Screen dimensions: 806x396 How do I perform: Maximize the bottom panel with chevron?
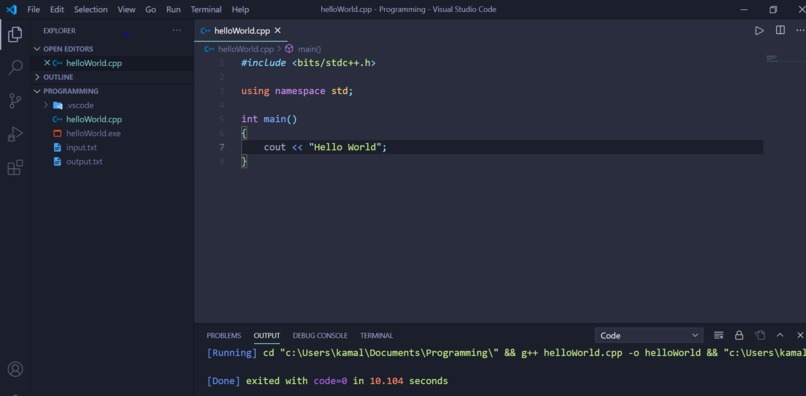tap(780, 335)
